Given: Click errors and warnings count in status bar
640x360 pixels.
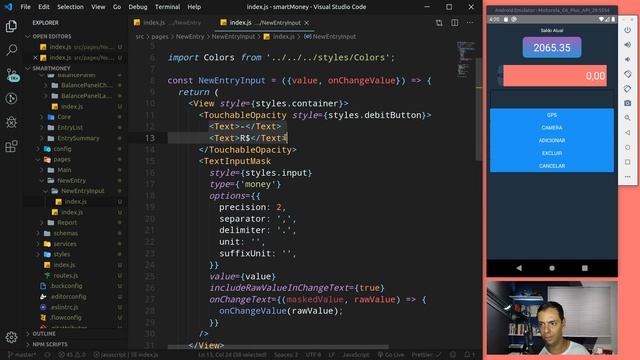Looking at the screenshot, I should tap(72, 355).
